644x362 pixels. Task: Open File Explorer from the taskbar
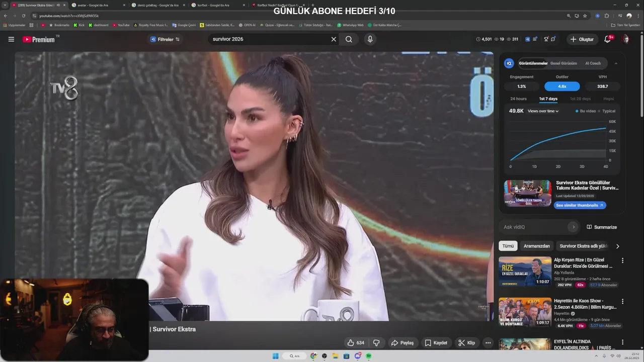point(335,356)
